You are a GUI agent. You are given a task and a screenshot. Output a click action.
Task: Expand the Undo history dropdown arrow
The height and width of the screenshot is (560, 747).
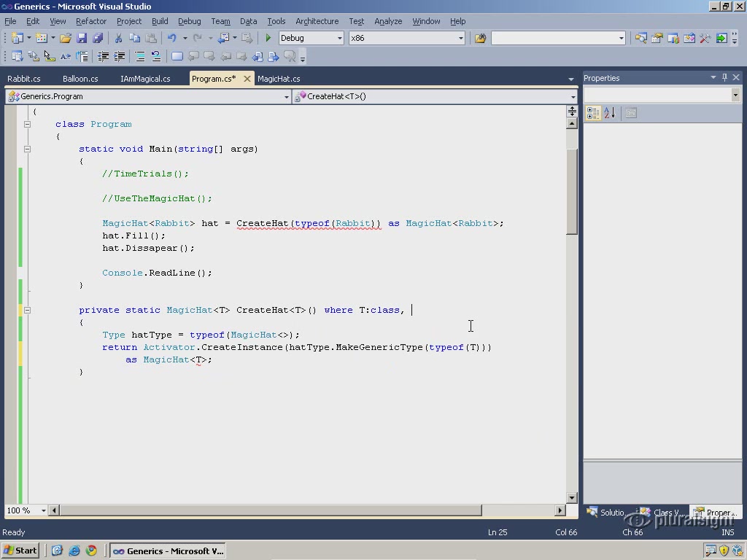[185, 38]
